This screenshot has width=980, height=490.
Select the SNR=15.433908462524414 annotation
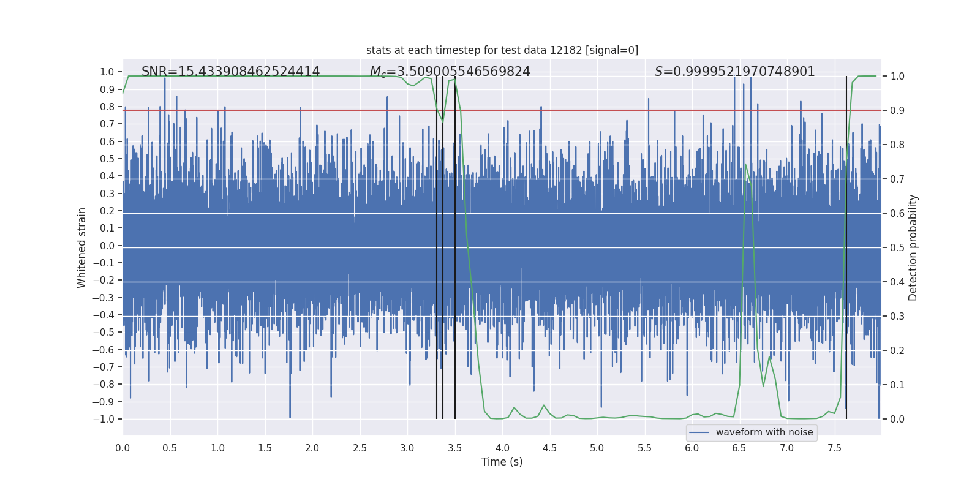(x=230, y=72)
